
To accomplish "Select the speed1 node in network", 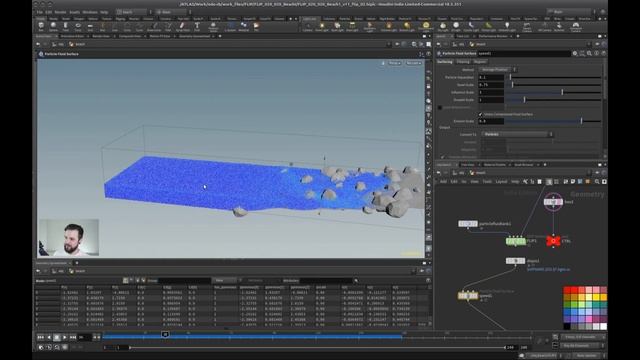I will (x=468, y=295).
